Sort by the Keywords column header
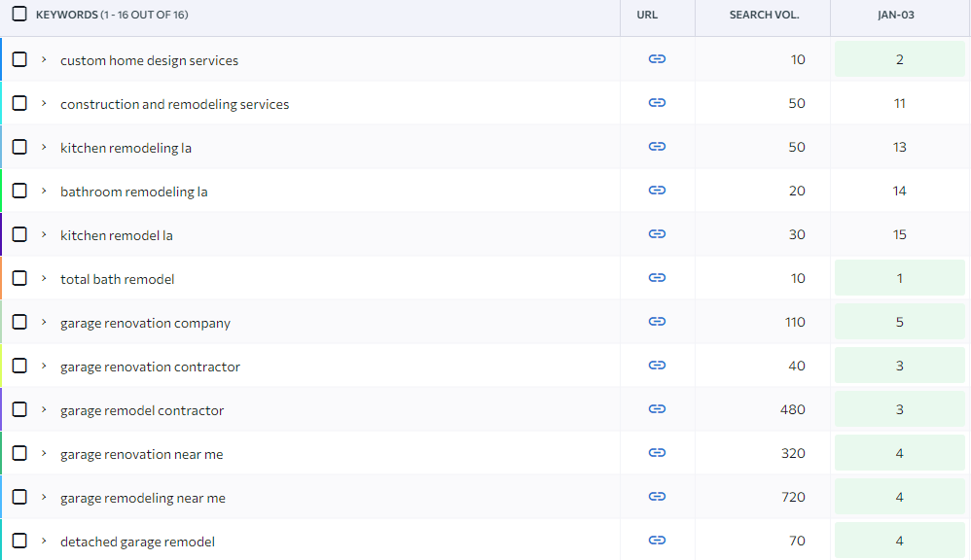The image size is (971, 560). [112, 15]
